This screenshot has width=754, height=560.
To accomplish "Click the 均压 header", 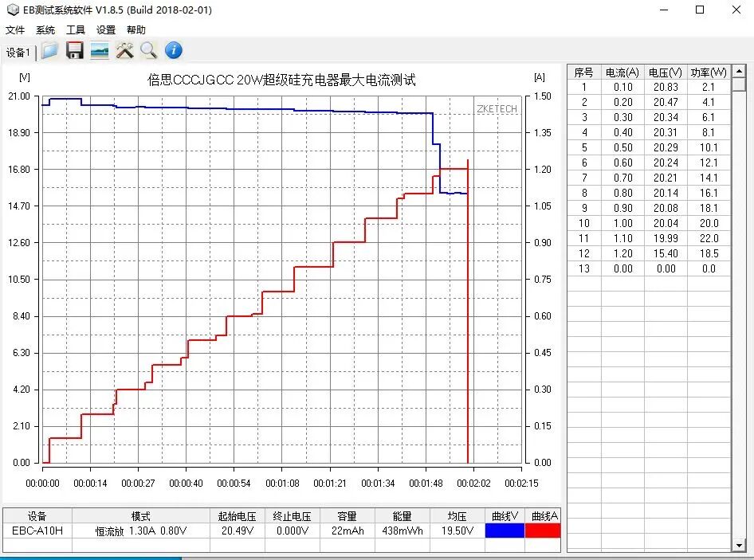I will pos(458,516).
